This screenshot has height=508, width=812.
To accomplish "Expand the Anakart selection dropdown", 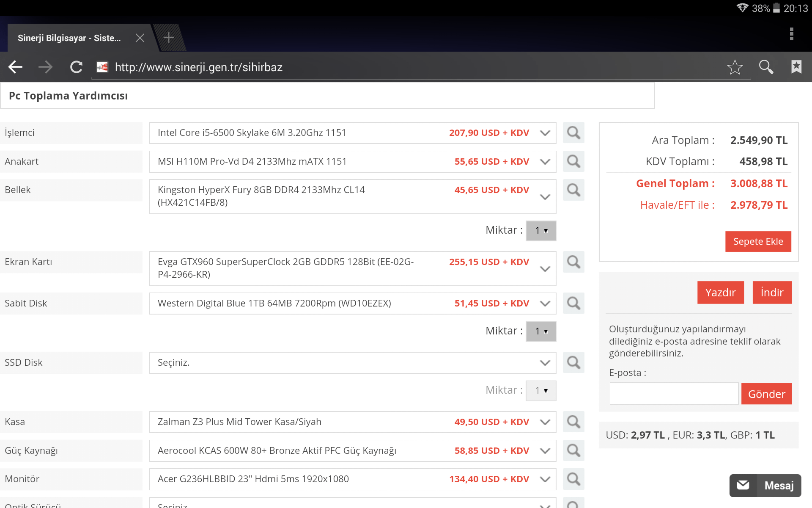I will tap(545, 161).
